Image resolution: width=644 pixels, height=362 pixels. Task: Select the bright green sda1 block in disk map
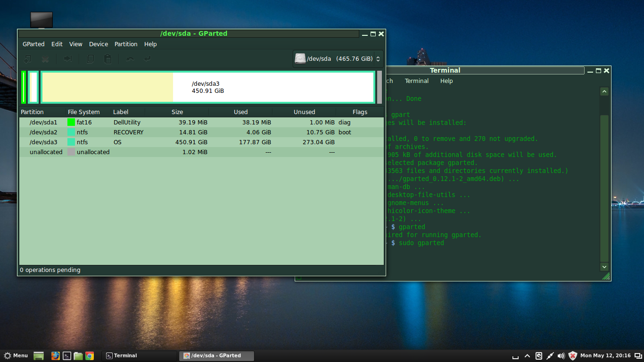(x=24, y=87)
